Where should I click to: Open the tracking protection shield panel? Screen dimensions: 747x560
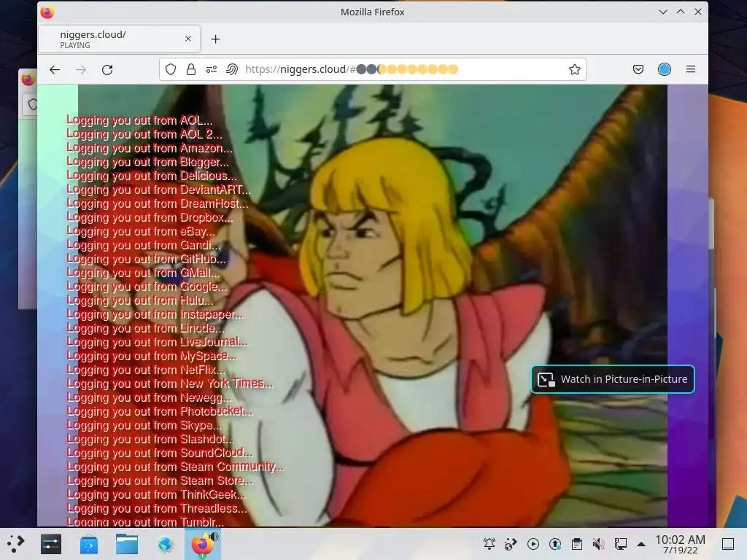coord(171,69)
